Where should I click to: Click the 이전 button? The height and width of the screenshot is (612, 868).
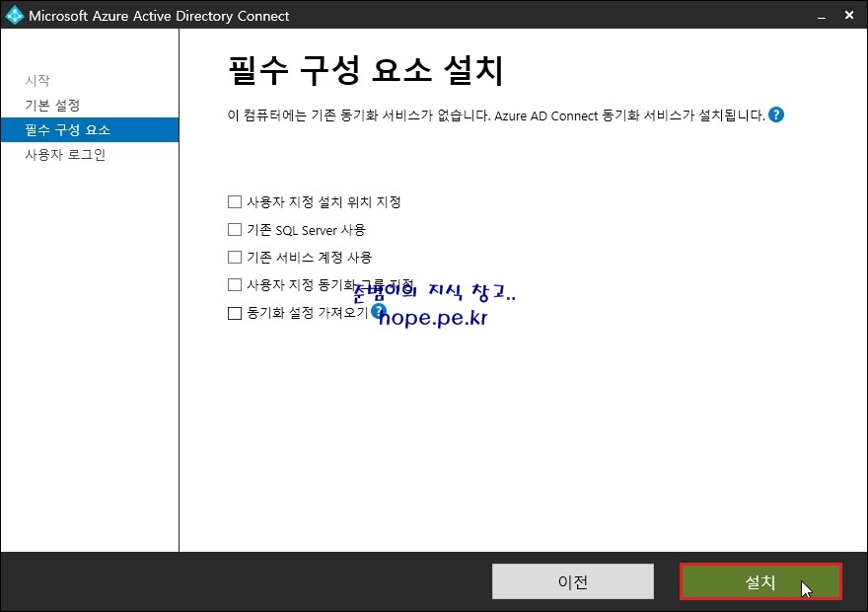click(x=573, y=581)
